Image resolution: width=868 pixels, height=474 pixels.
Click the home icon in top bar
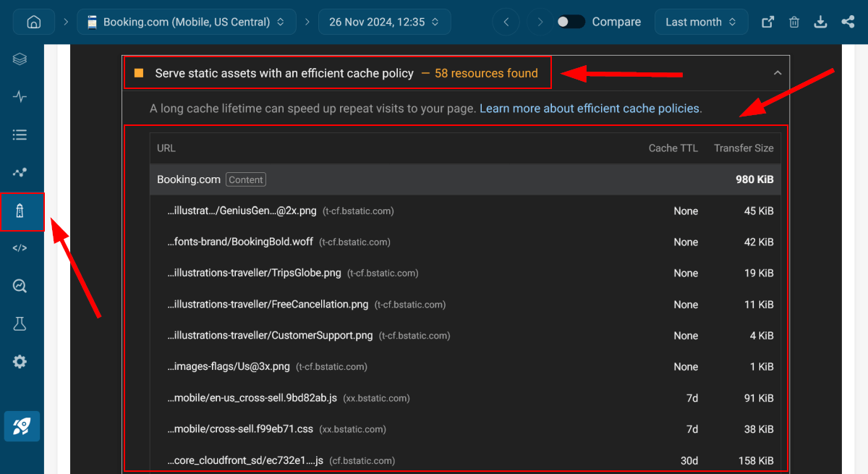tap(33, 22)
